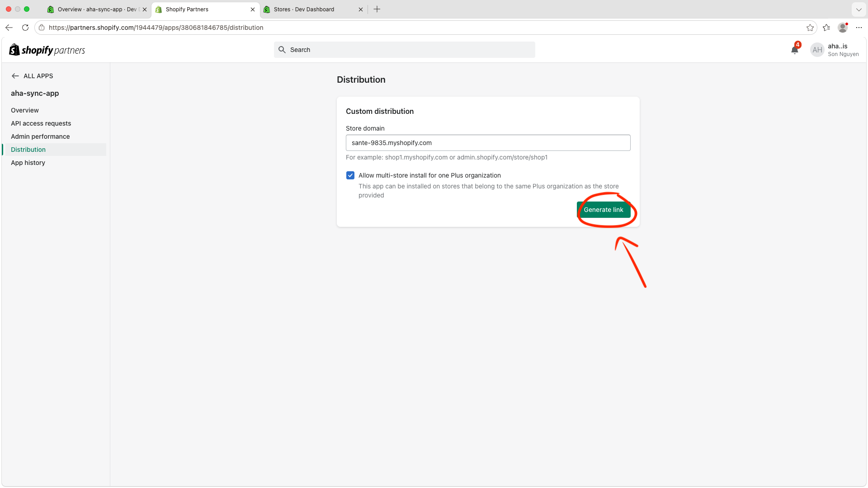Open Admin performance in the sidebar
Viewport: 868px width, 488px height.
click(x=40, y=136)
